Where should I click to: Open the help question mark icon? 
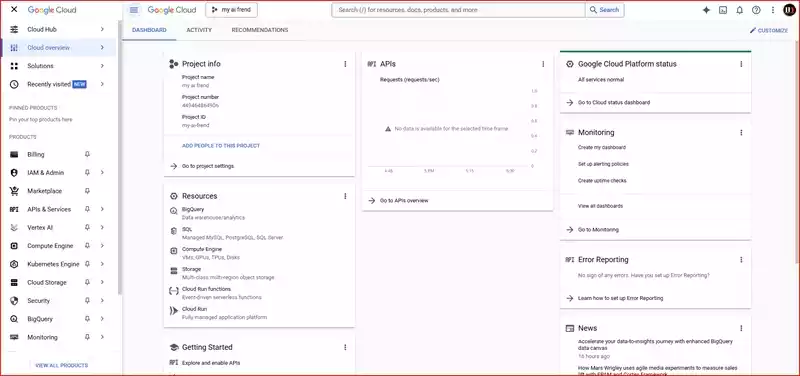pos(756,10)
